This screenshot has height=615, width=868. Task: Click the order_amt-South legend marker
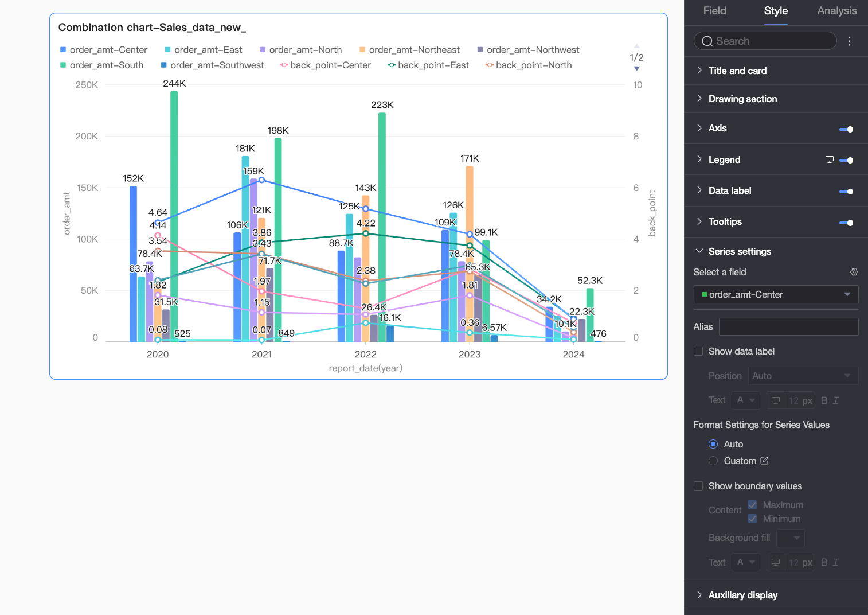coord(63,65)
